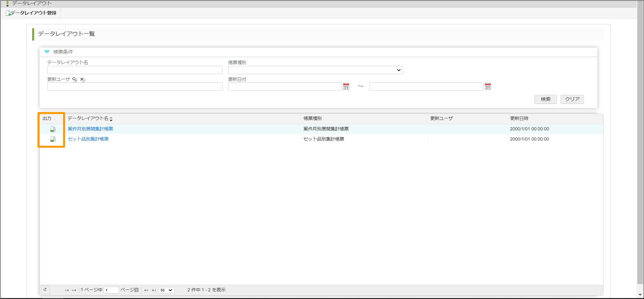Click output icon for セット品別集計帳票 row
The width and height of the screenshot is (644, 299).
[53, 139]
